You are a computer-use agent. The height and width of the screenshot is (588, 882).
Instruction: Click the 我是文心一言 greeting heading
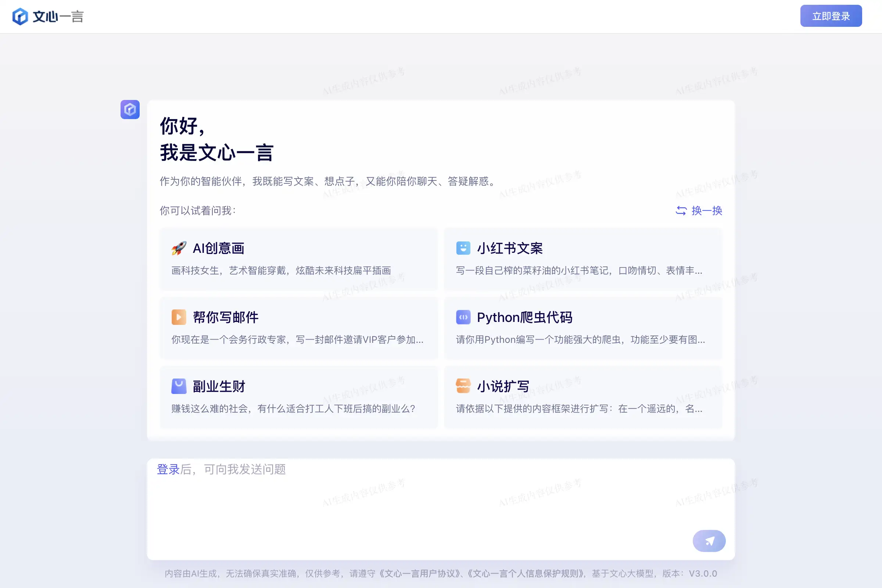217,153
